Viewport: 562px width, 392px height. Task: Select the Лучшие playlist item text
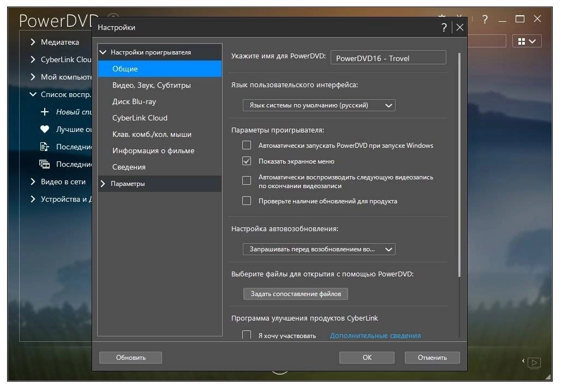pos(74,129)
